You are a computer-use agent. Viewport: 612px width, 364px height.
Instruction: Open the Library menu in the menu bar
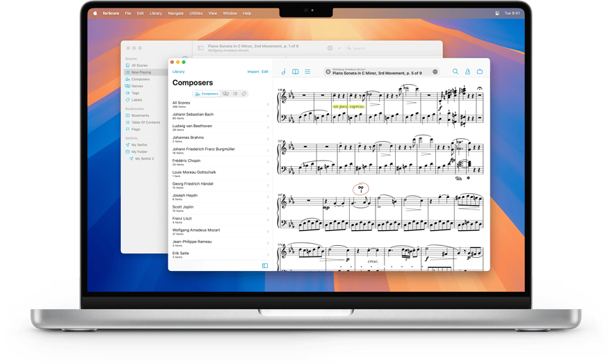click(156, 13)
